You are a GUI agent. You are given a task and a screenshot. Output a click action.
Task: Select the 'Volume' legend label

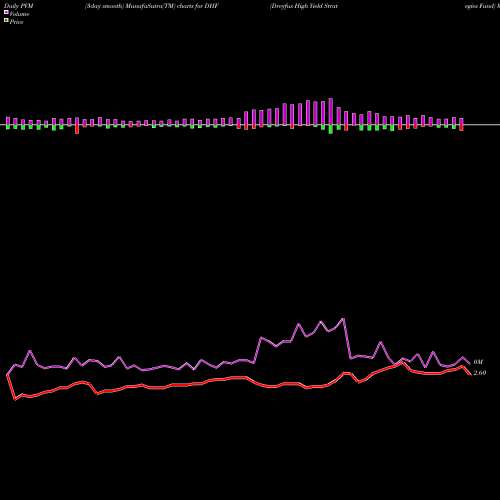coord(19,14)
